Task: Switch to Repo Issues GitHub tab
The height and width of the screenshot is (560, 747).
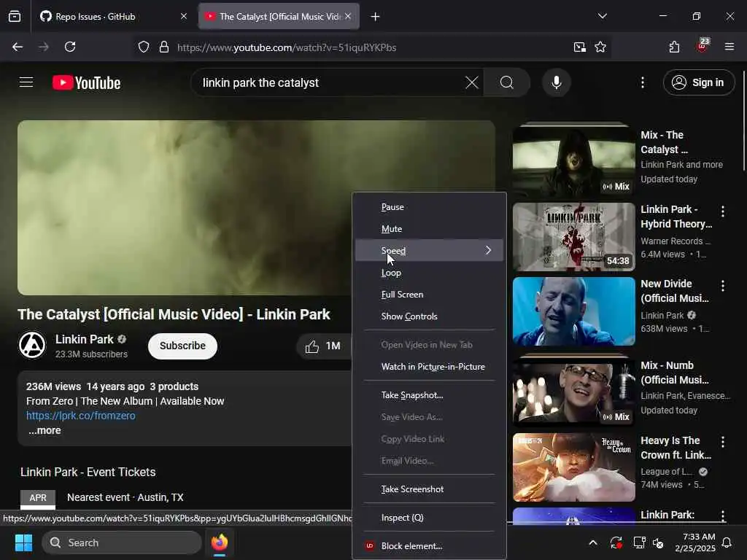Action: (113, 17)
